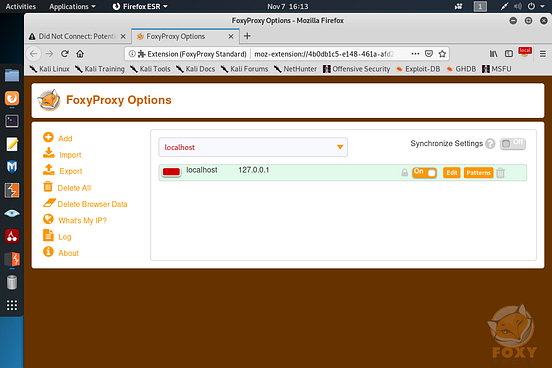Screen dimensions: 552x368
Task: Open Activities overview
Action: pos(20,6)
